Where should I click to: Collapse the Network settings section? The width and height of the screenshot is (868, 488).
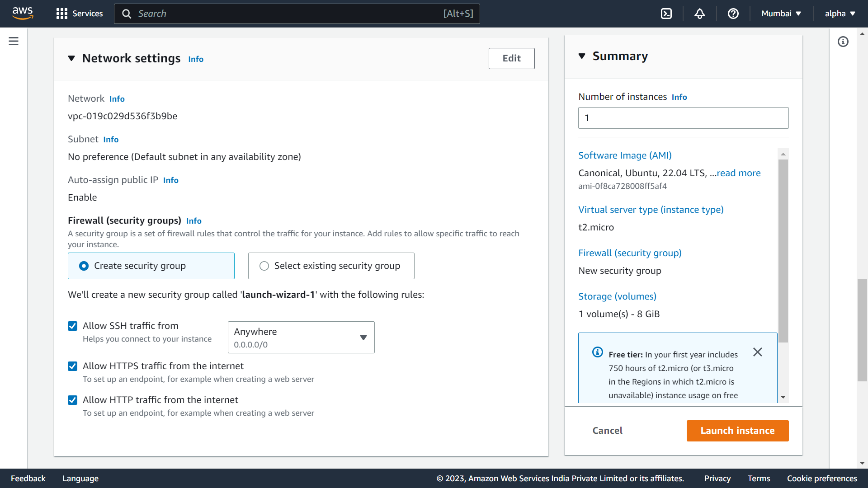[x=71, y=58]
